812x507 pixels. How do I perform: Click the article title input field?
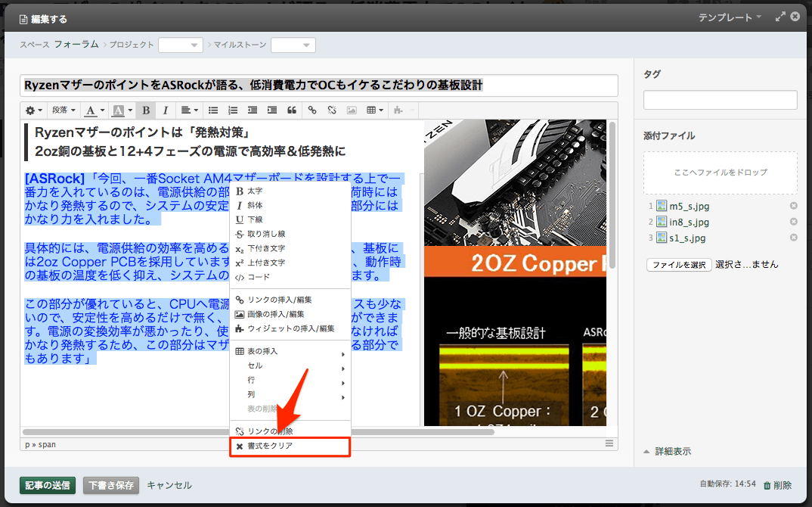click(319, 85)
